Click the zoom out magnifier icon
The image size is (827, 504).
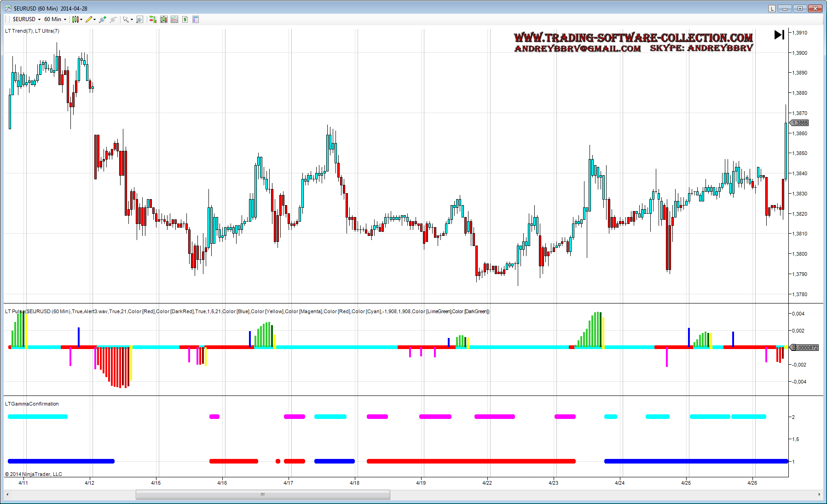pos(113,19)
